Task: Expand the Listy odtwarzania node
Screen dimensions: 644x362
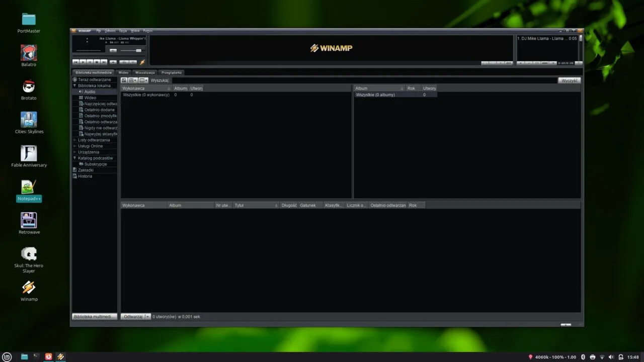Action: [x=74, y=140]
